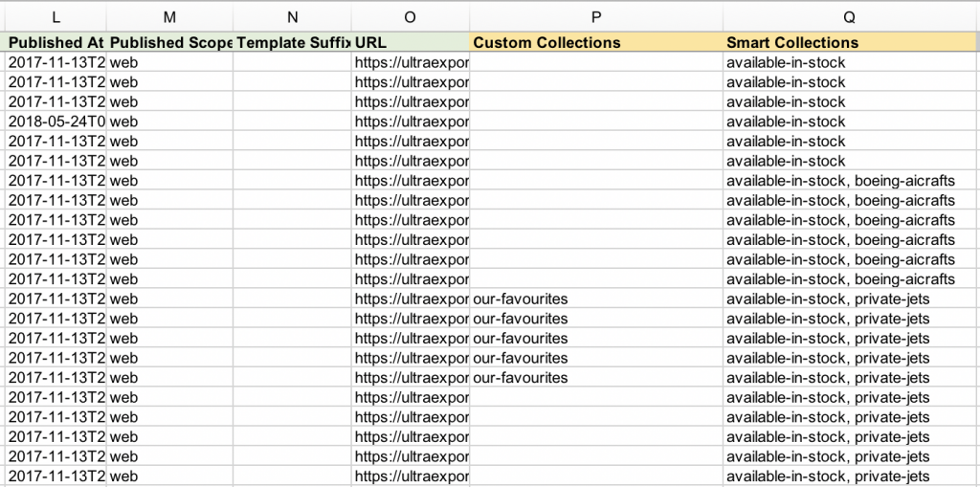Image resolution: width=980 pixels, height=487 pixels.
Task: Click the "Smart Collections" header cell
Action: (849, 42)
